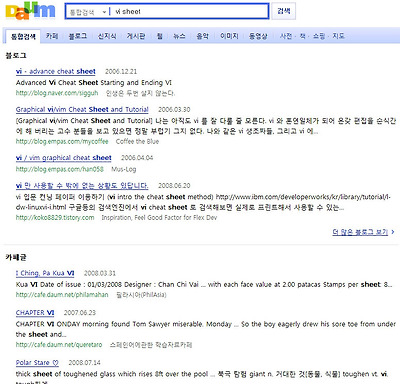Click the Daum logo
This screenshot has height=384, width=400.
(x=30, y=11)
